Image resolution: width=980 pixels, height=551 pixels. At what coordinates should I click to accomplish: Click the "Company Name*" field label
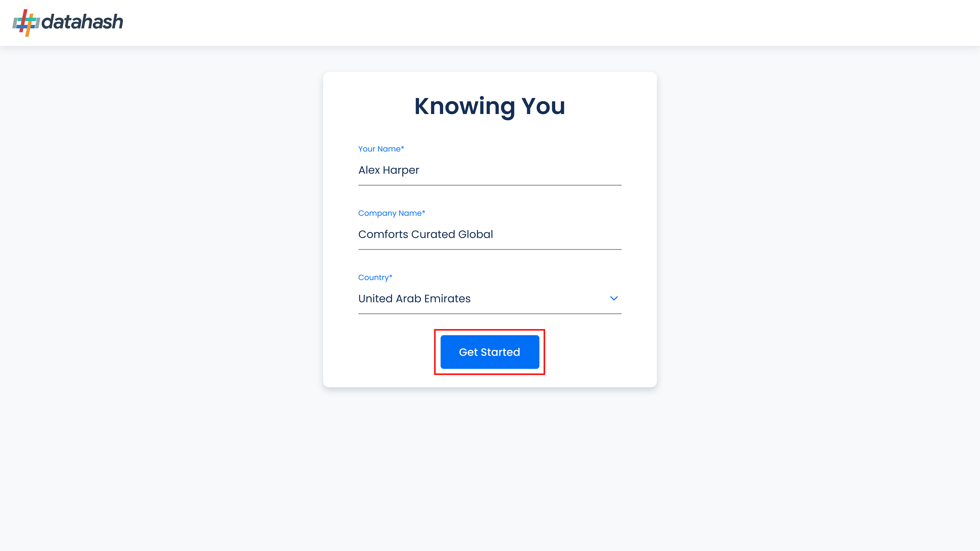391,213
